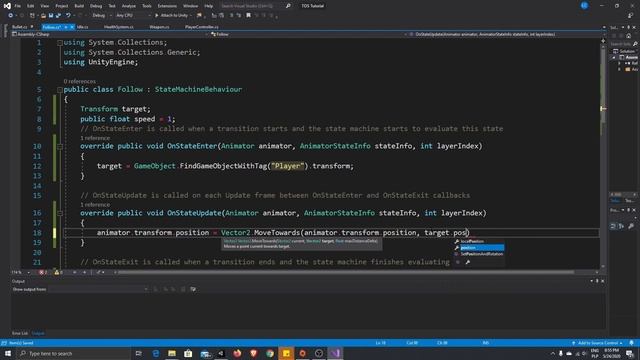
Task: Open the Extensions menu
Action: tap(167, 6)
